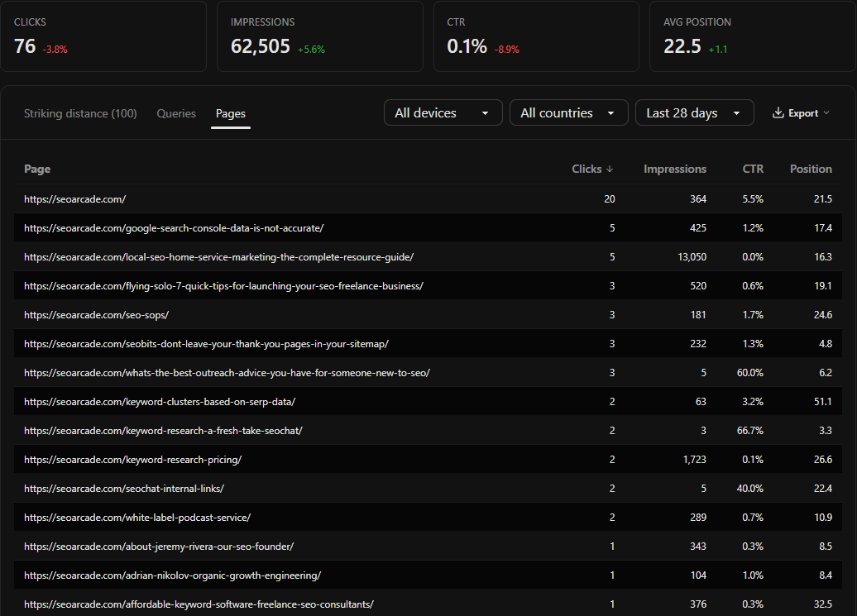Screen dimensions: 857x616
Task: Click the 5.5% CTR value
Action: coord(753,199)
